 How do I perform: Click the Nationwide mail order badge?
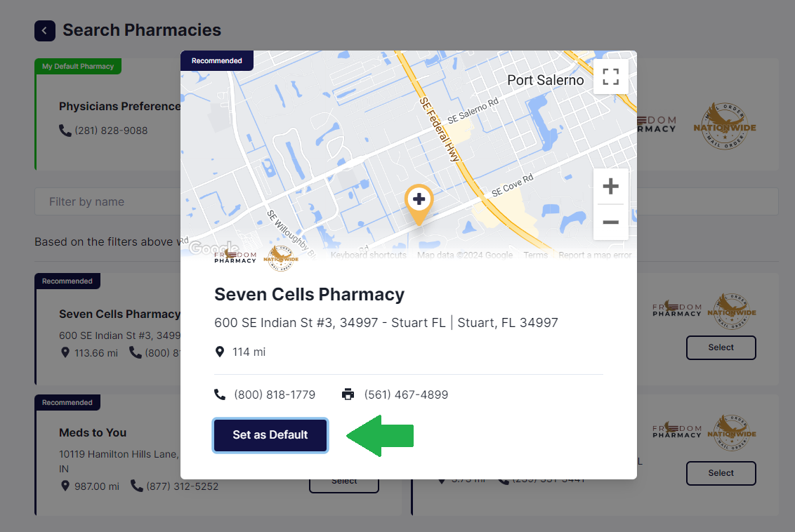pyautogui.click(x=280, y=257)
